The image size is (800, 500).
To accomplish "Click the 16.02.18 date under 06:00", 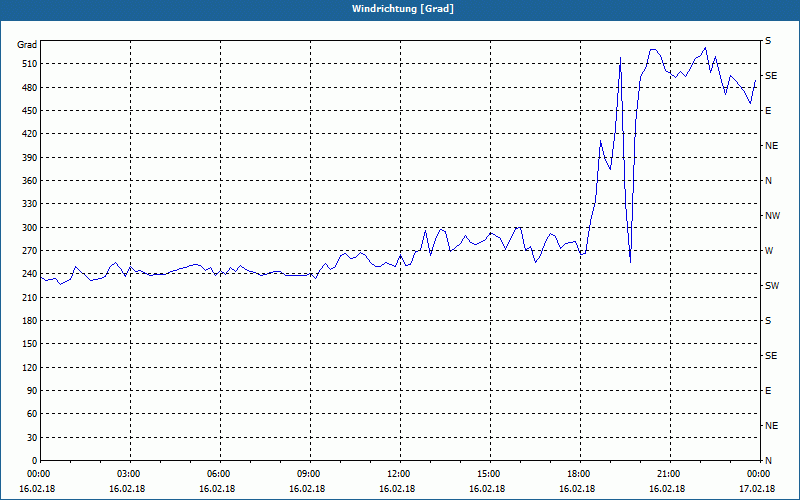I will [x=217, y=489].
